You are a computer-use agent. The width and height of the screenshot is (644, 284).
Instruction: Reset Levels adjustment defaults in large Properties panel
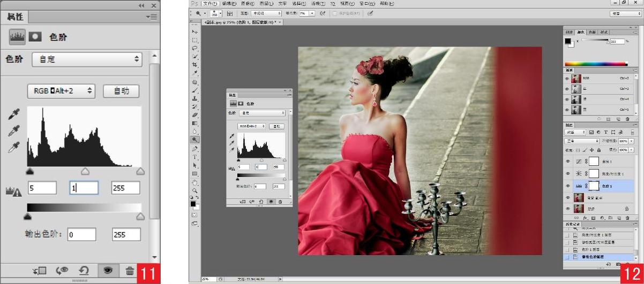(x=85, y=271)
